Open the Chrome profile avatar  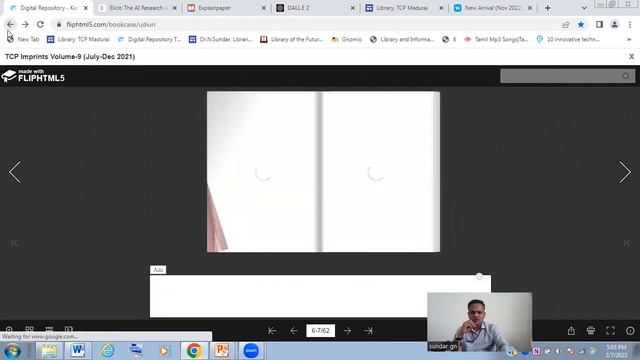[614, 24]
